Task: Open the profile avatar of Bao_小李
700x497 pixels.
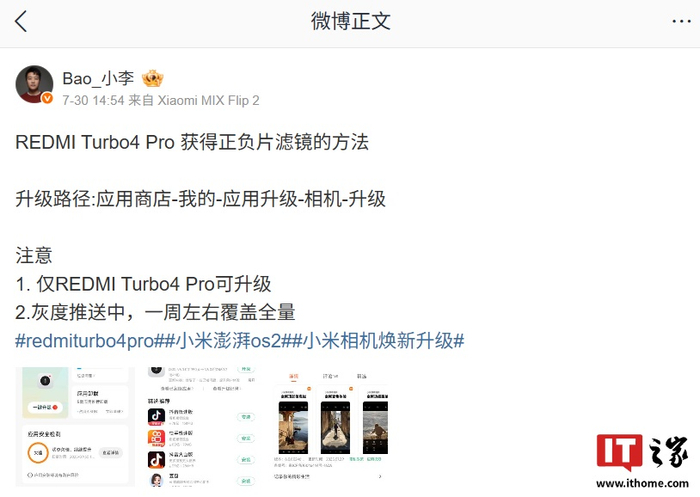Action: pyautogui.click(x=34, y=84)
